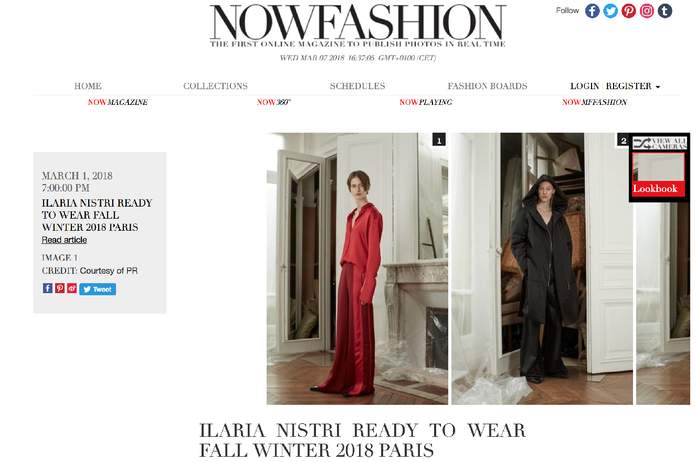Open the Pinterest follow icon in header
696x462 pixels.
(629, 11)
